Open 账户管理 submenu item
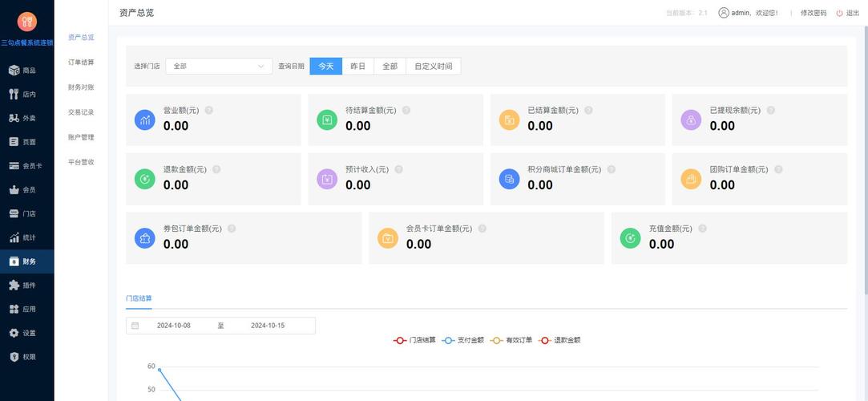868x401 pixels. [x=82, y=137]
